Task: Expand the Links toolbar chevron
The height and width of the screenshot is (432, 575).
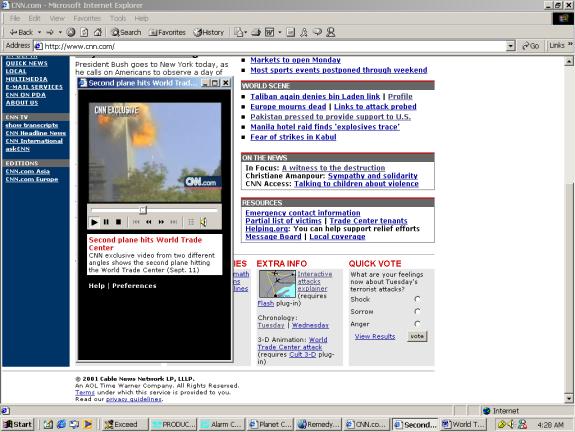Action: 570,44
